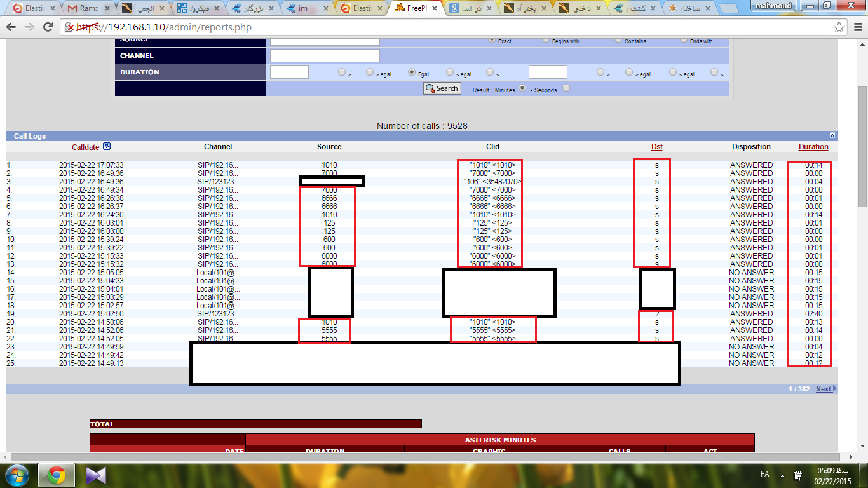Collapse the Call Logs panel
The image size is (868, 488).
click(832, 135)
